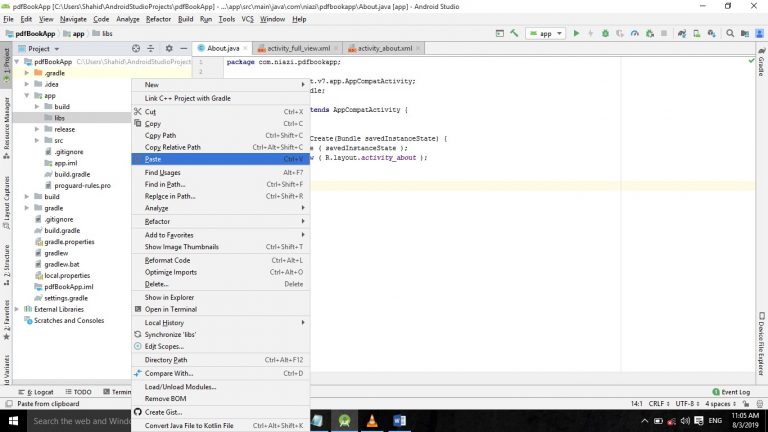This screenshot has height=432, width=768.
Task: Collapse the pdfBookApp root tree node
Action: tap(18, 62)
